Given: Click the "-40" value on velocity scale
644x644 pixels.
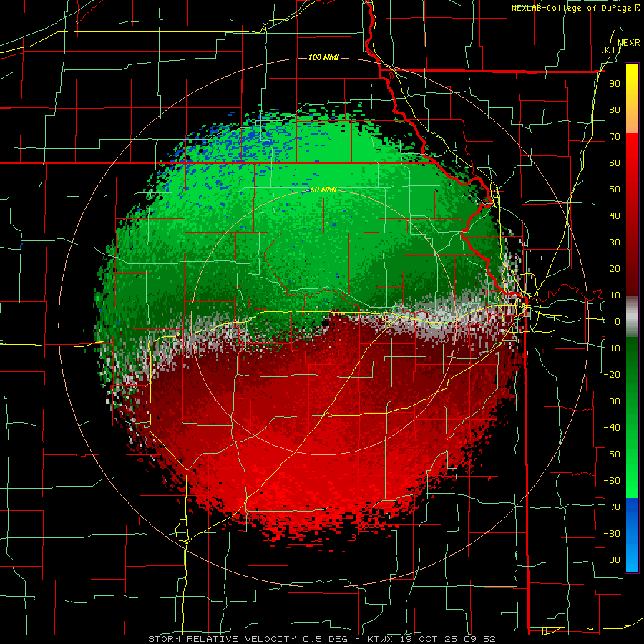Looking at the screenshot, I should 612,428.
